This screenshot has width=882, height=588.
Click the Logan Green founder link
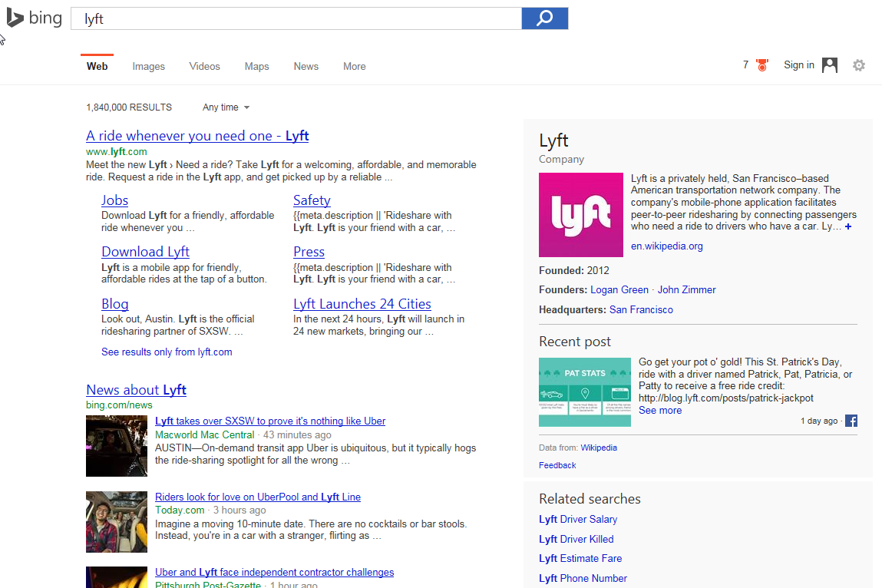click(x=619, y=290)
